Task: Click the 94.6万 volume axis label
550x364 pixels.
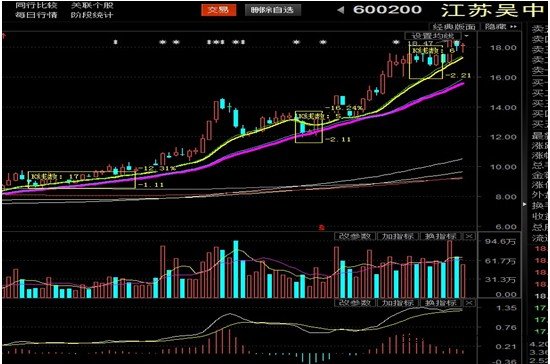Action: pos(501,242)
